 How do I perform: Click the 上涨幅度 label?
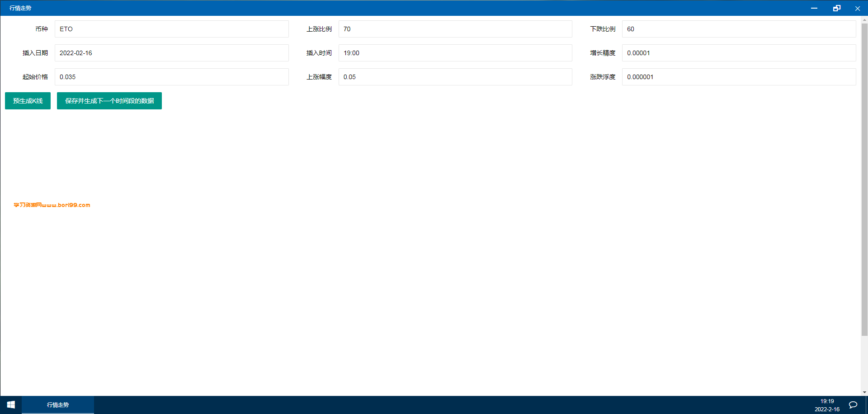click(x=319, y=77)
